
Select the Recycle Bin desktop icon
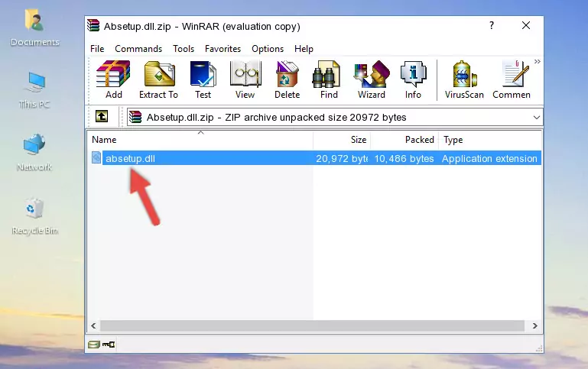[x=34, y=216]
